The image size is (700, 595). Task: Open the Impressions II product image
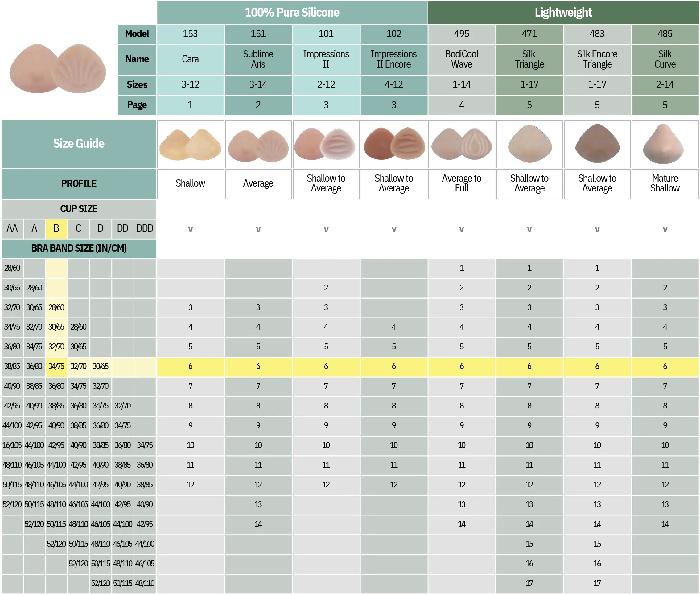[x=326, y=144]
